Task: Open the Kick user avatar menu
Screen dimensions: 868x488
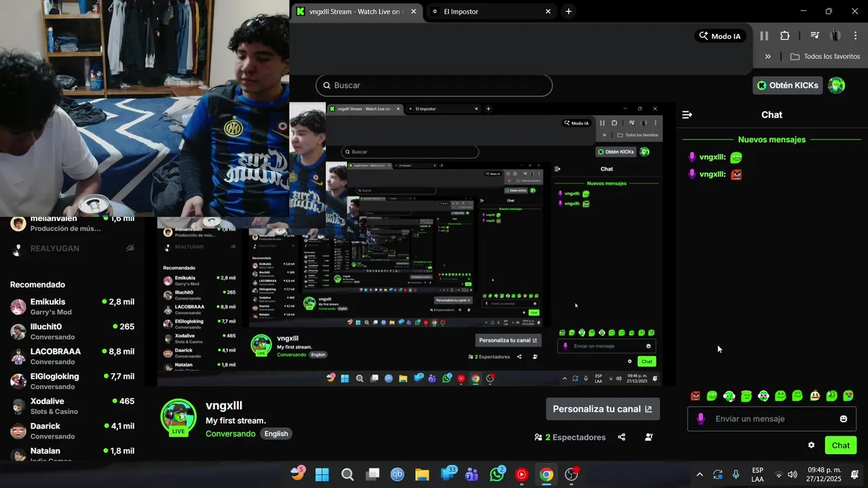Action: pos(837,85)
